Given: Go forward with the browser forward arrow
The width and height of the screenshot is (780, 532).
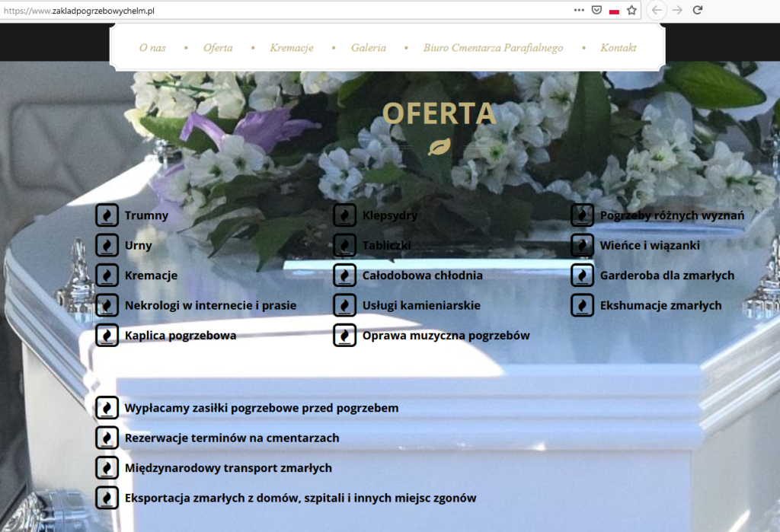Looking at the screenshot, I should click(677, 10).
